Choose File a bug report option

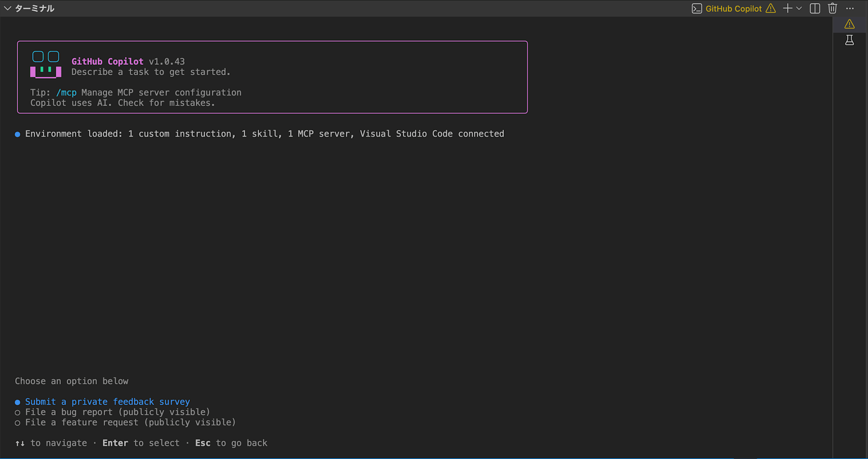pyautogui.click(x=113, y=412)
